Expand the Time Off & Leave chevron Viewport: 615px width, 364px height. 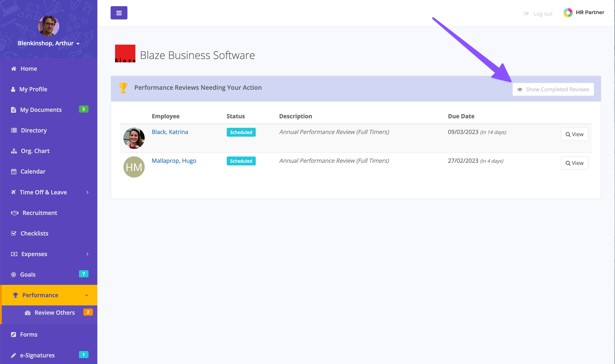87,192
